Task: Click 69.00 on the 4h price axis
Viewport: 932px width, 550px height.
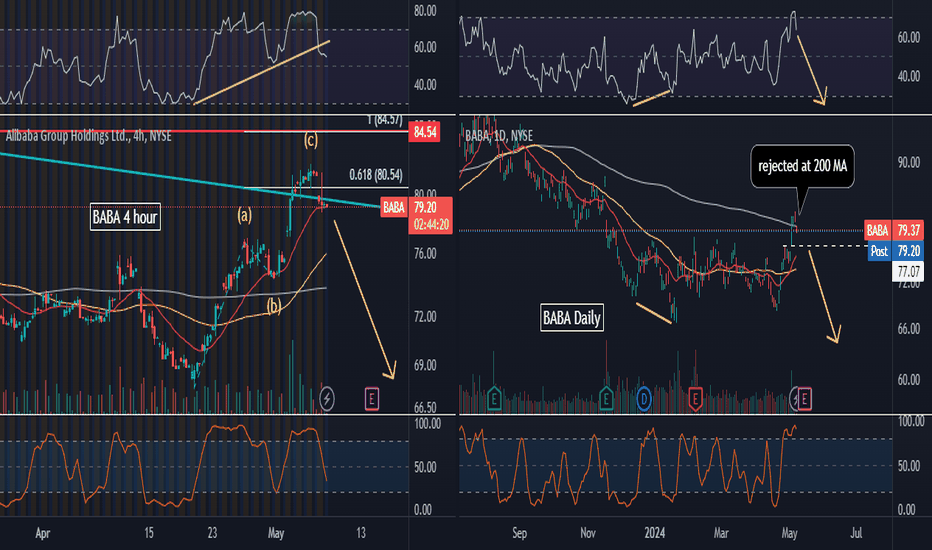Action: click(425, 365)
